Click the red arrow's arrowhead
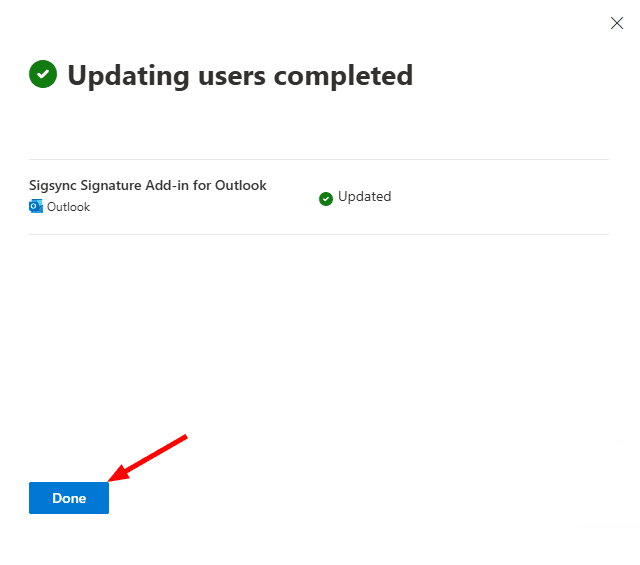640x565 pixels. click(115, 476)
